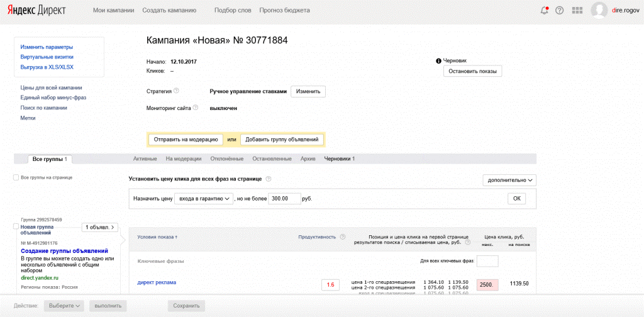
Task: Expand the дополнительно dropdown
Action: click(x=509, y=181)
